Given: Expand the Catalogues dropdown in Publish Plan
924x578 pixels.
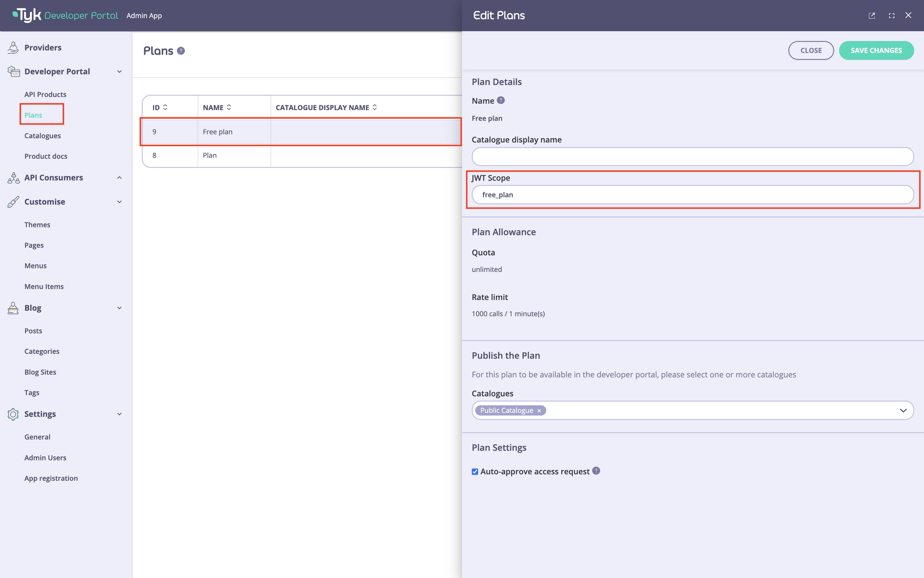Looking at the screenshot, I should point(903,410).
